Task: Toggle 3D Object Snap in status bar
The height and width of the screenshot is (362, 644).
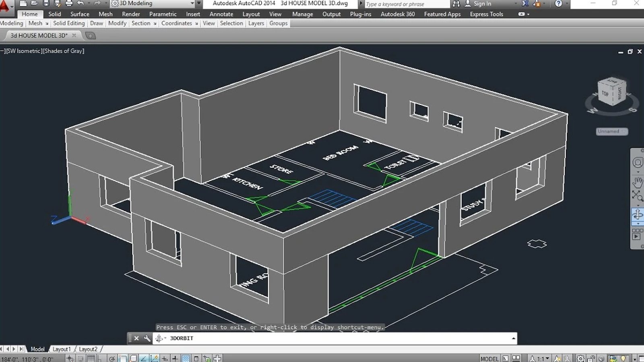Action: point(133,358)
